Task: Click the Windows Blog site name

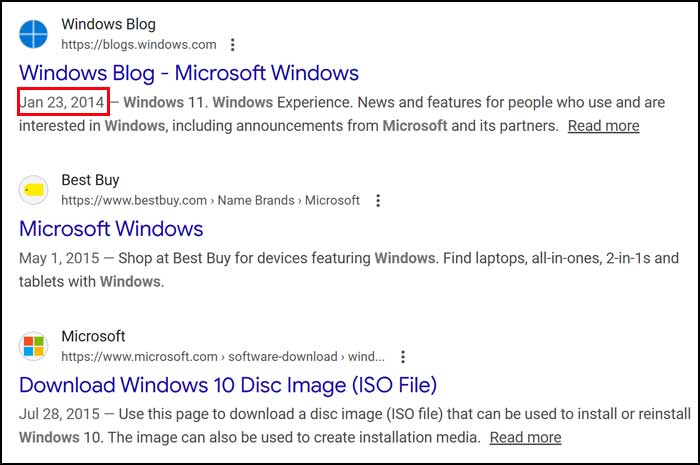Action: click(108, 24)
